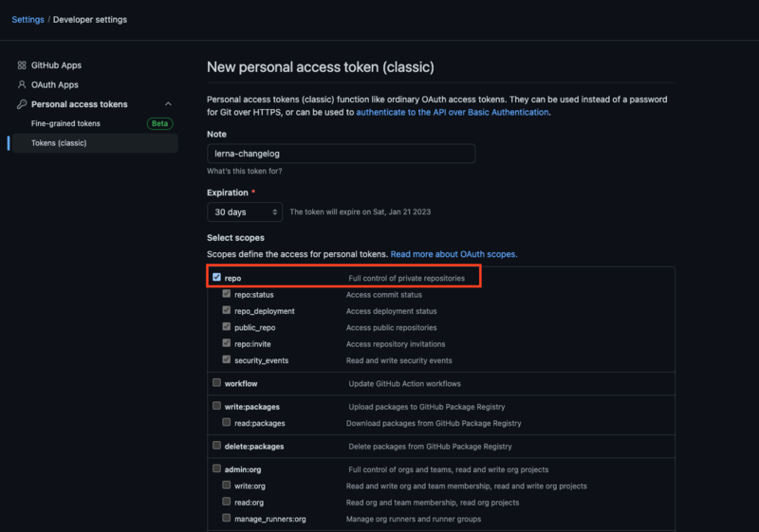Click Developer settings breadcrumb text
Image resolution: width=759 pixels, height=532 pixels.
(x=90, y=19)
